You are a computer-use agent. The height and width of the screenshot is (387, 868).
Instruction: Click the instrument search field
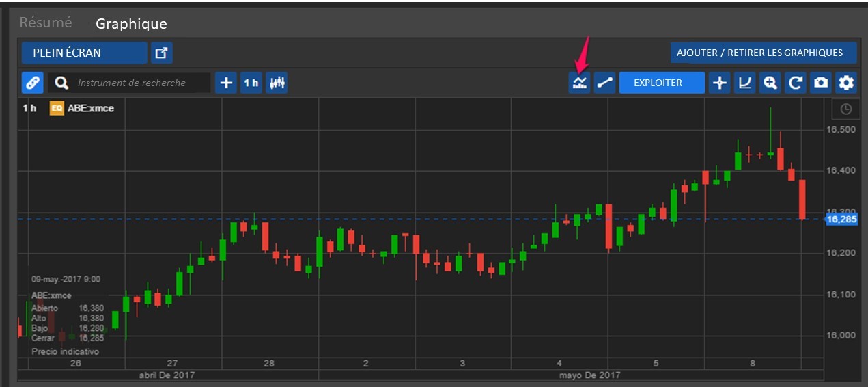(131, 83)
